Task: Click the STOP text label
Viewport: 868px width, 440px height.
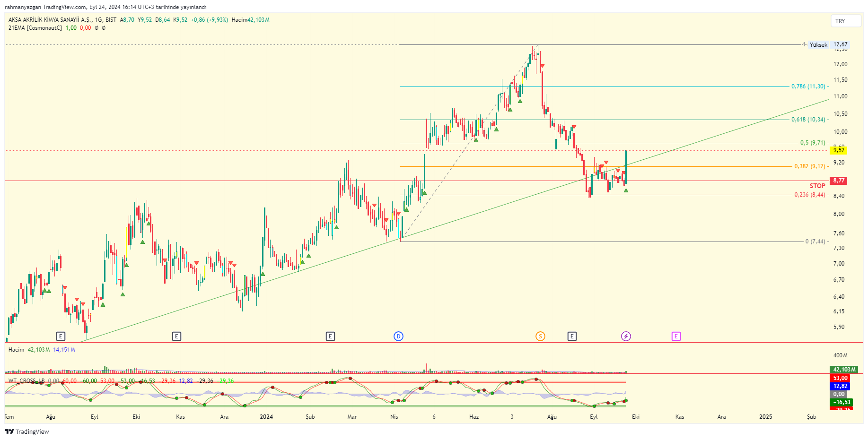Action: point(817,186)
